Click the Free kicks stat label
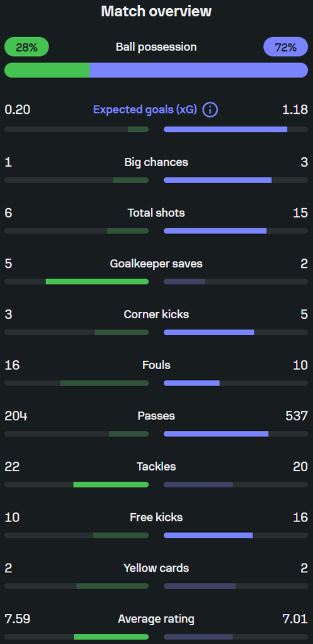This screenshot has height=644, width=313. point(156,518)
